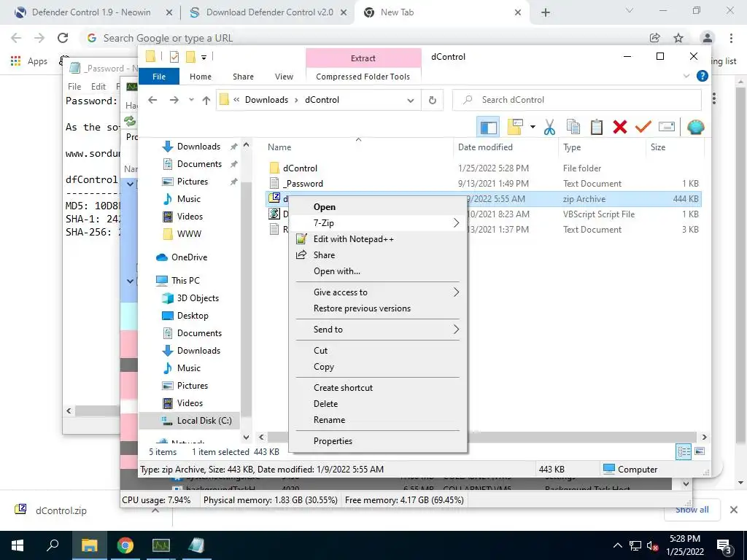Select OneDrive in the navigation pane

pos(189,257)
